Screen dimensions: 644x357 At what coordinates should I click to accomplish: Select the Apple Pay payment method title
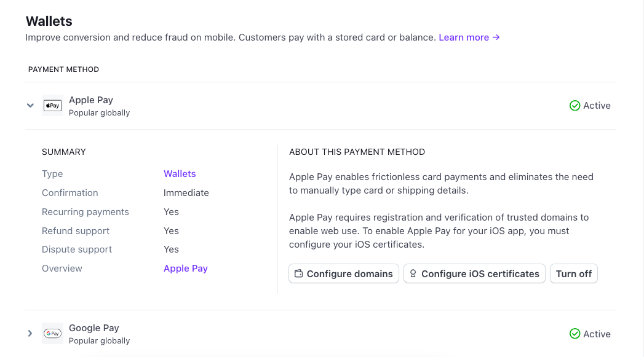(91, 100)
